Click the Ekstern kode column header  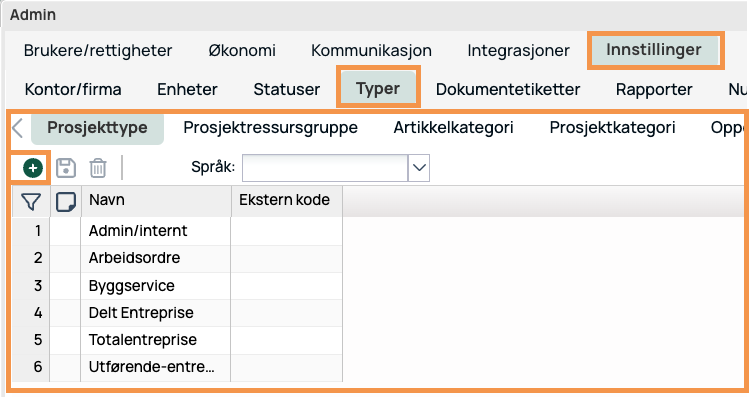click(x=287, y=202)
